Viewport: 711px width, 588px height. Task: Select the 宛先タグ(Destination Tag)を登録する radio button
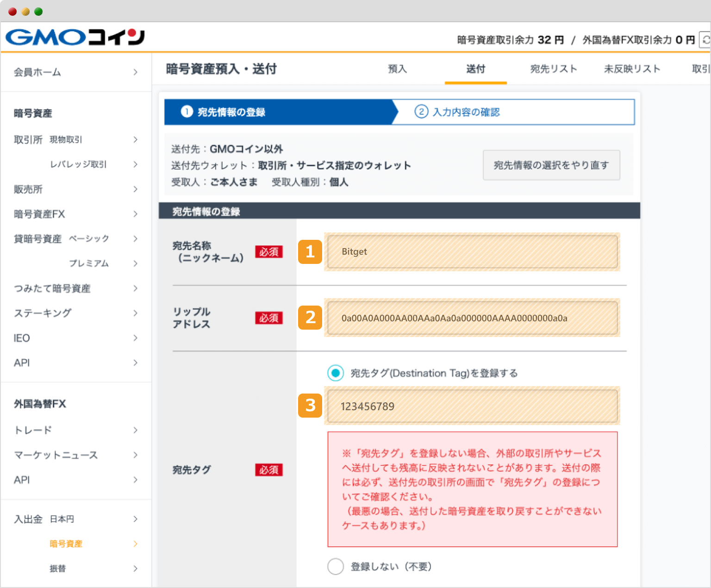335,373
